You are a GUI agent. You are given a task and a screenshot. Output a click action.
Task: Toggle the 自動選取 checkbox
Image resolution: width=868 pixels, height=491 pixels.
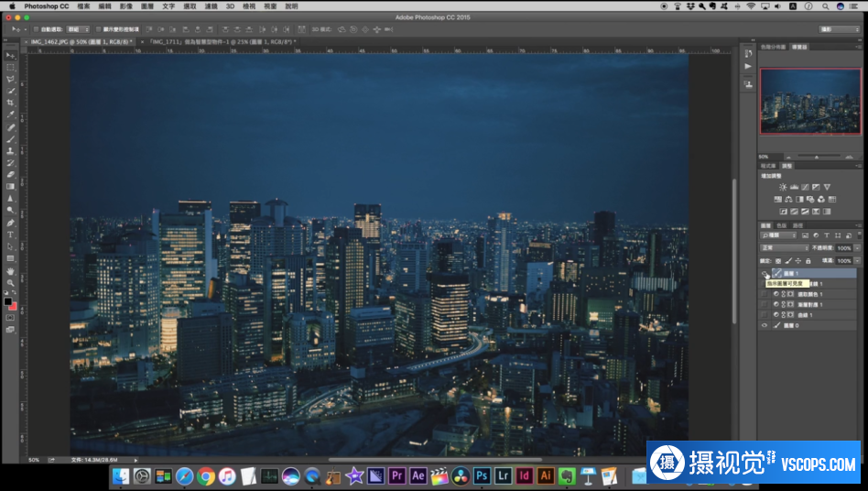pos(36,29)
